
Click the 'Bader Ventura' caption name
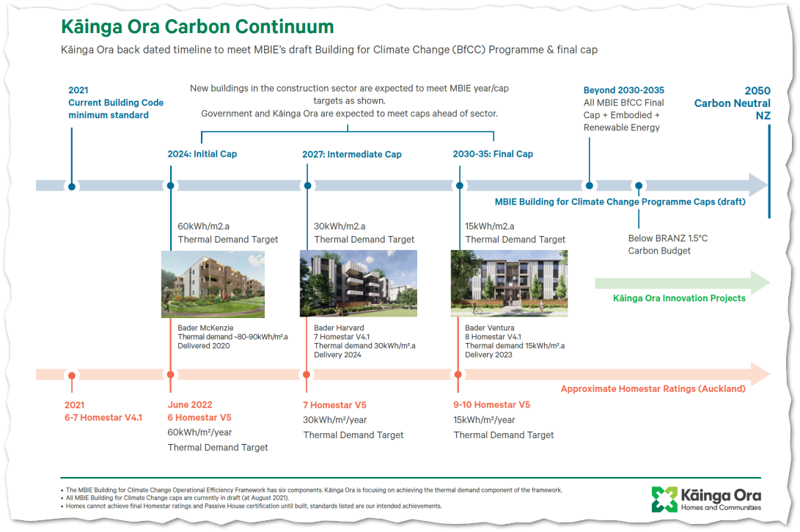coord(490,328)
